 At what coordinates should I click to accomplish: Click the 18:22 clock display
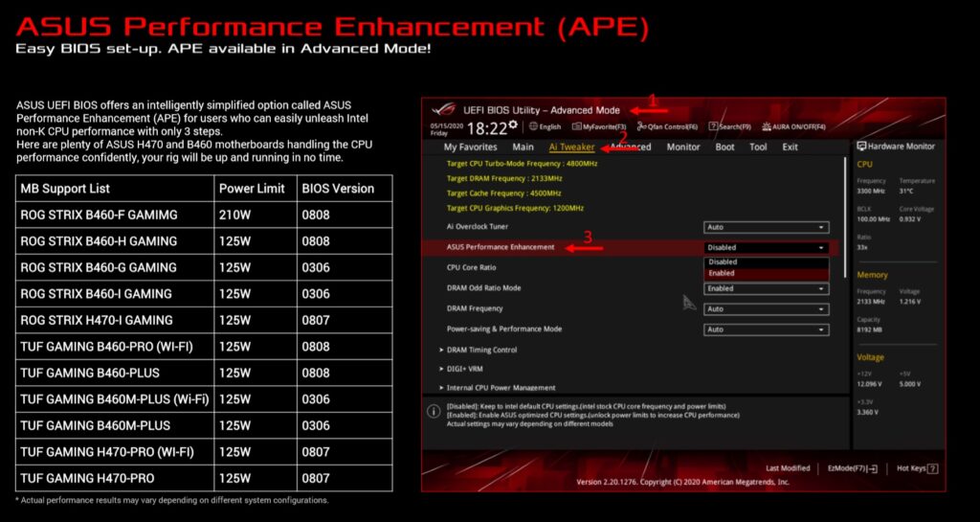pos(487,128)
